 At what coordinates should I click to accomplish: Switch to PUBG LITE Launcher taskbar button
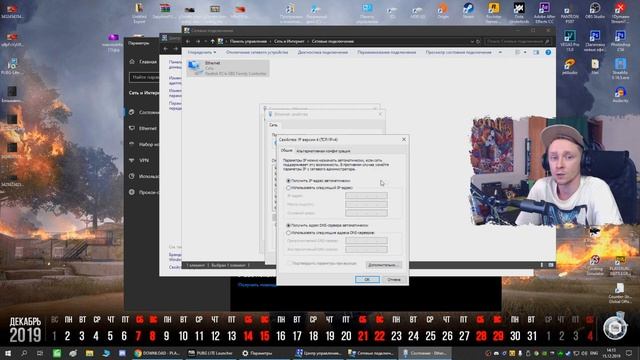pos(211,353)
